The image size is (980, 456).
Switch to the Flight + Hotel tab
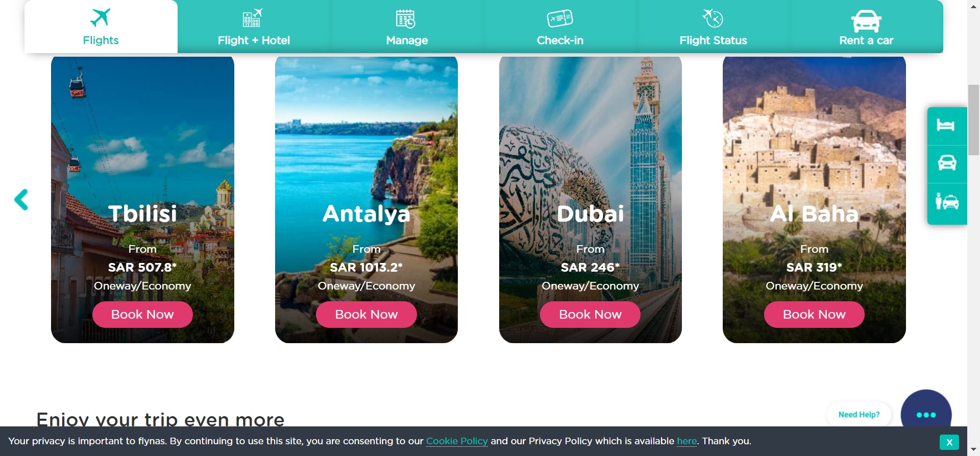(x=254, y=27)
